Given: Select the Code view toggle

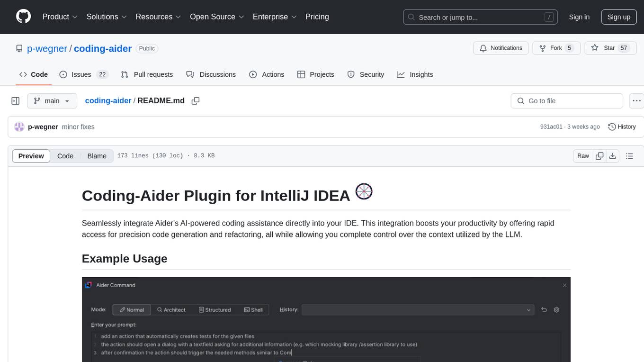Looking at the screenshot, I should tap(65, 156).
